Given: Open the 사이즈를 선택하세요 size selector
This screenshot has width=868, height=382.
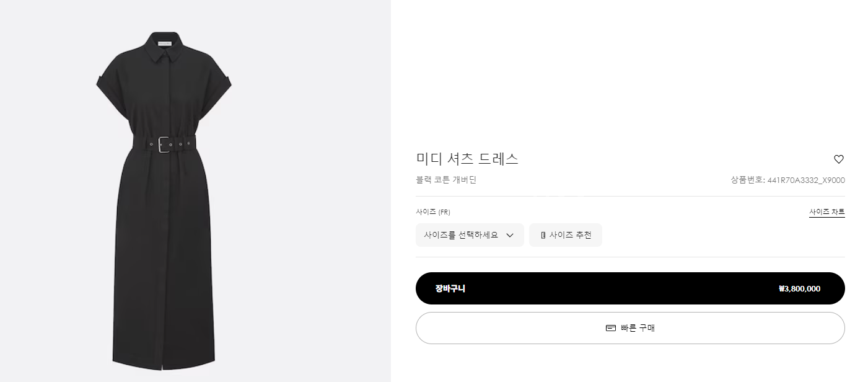Looking at the screenshot, I should [x=462, y=236].
